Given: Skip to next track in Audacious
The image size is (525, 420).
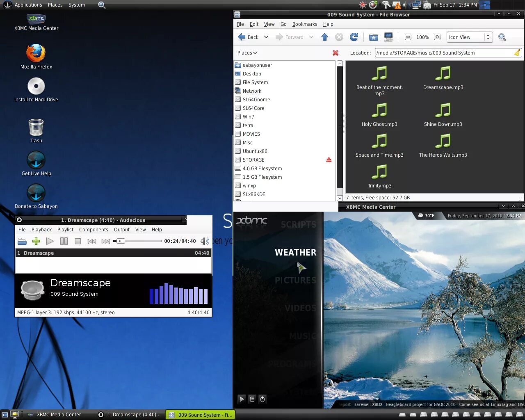Looking at the screenshot, I should click(x=106, y=241).
